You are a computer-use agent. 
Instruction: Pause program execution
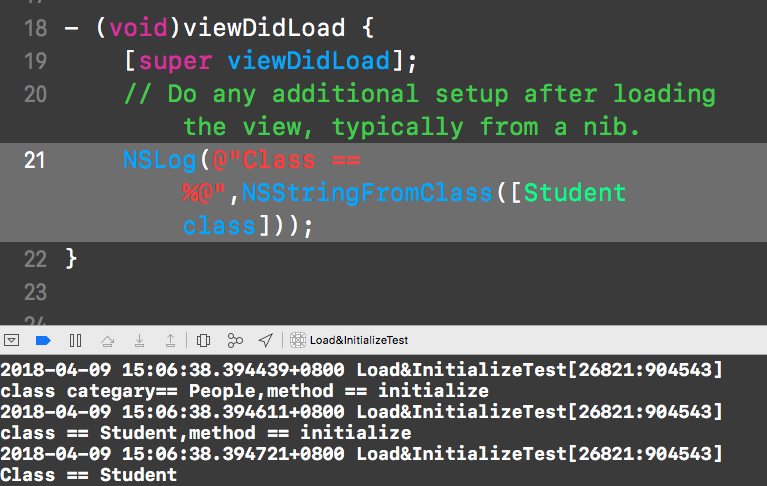click(75, 340)
